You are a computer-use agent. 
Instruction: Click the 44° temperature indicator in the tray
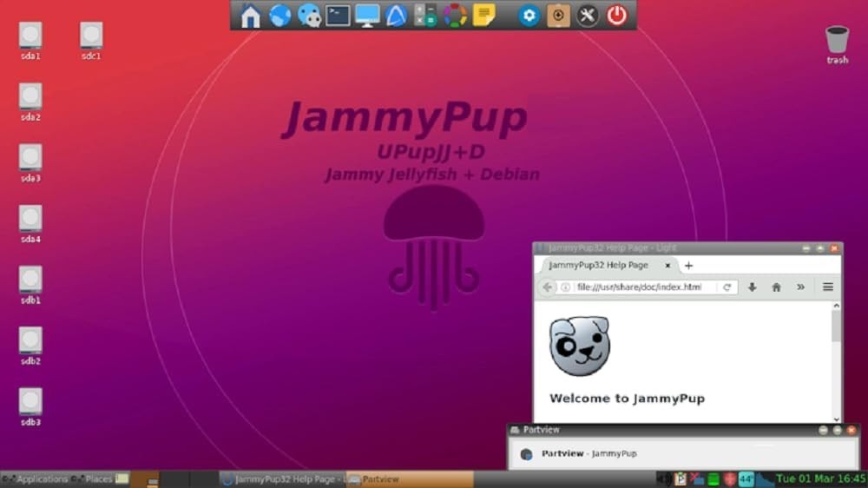pyautogui.click(x=746, y=479)
